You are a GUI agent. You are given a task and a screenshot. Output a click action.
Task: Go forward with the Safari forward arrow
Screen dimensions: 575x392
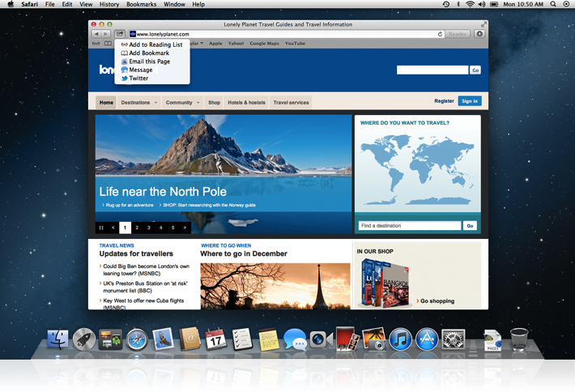click(x=105, y=34)
